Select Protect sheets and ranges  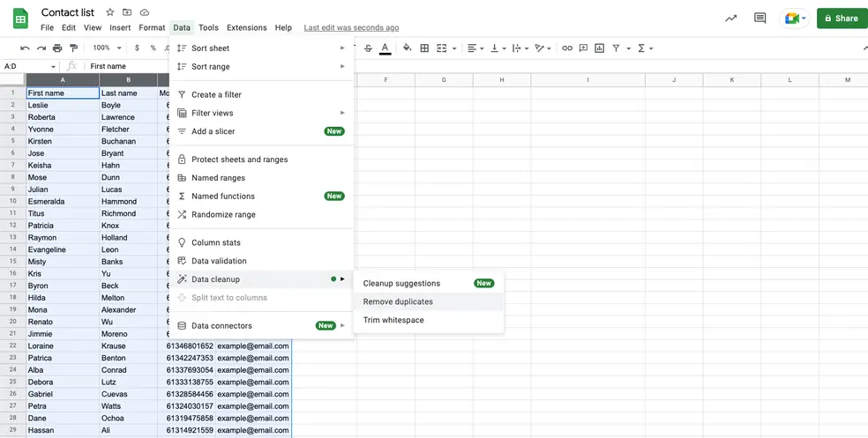[261, 160]
